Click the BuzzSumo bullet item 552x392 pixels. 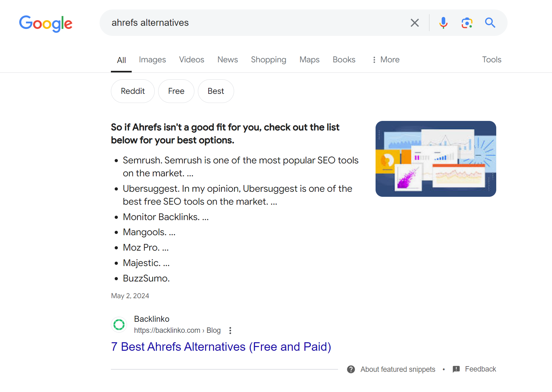pyautogui.click(x=146, y=278)
